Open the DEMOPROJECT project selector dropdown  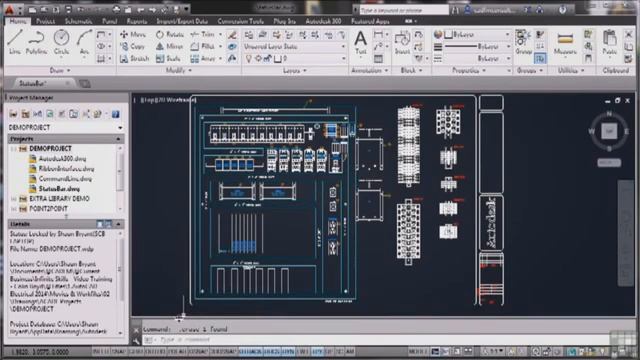(65, 128)
